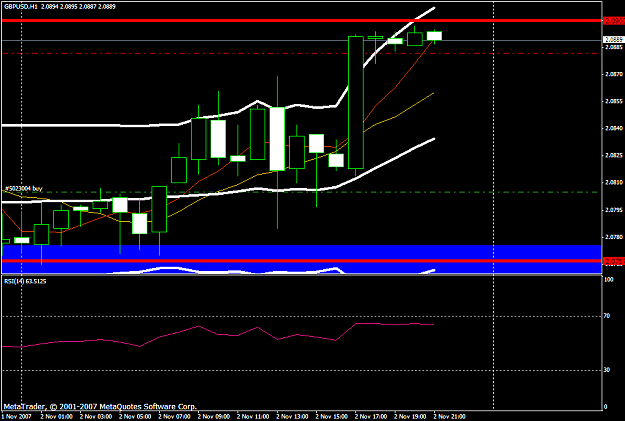This screenshot has width=625, height=421.
Task: Click the red 2.0900 price label
Action: point(614,20)
